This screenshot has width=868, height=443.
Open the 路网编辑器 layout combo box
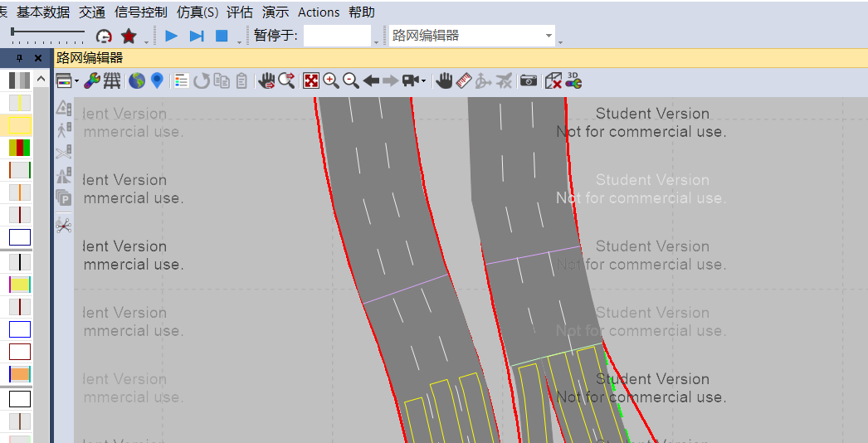[472, 36]
